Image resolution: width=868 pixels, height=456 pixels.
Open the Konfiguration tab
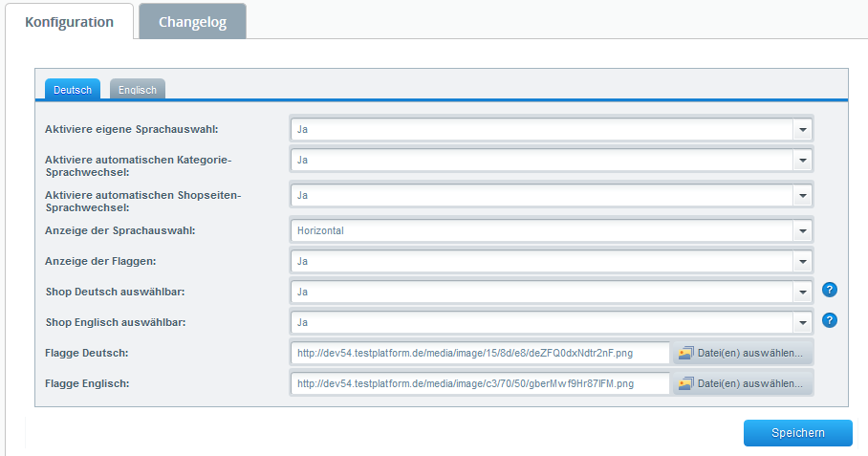(x=69, y=22)
